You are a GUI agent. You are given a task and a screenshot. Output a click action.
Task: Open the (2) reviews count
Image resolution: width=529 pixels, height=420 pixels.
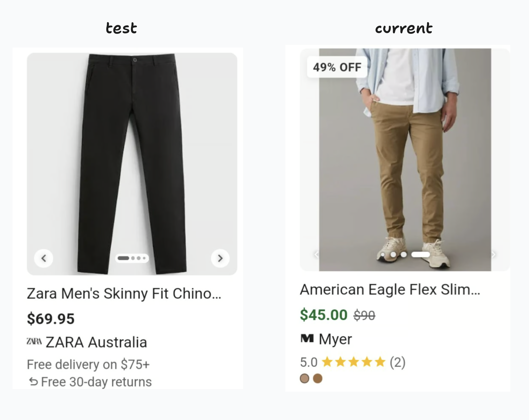pyautogui.click(x=398, y=362)
